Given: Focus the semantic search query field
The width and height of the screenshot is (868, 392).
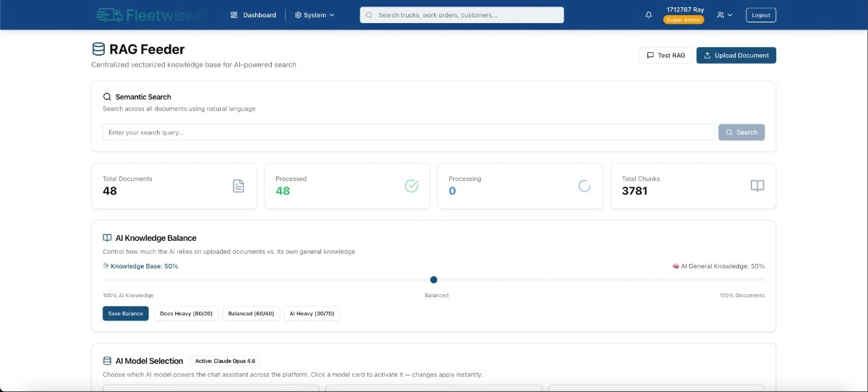Looking at the screenshot, I should [409, 132].
